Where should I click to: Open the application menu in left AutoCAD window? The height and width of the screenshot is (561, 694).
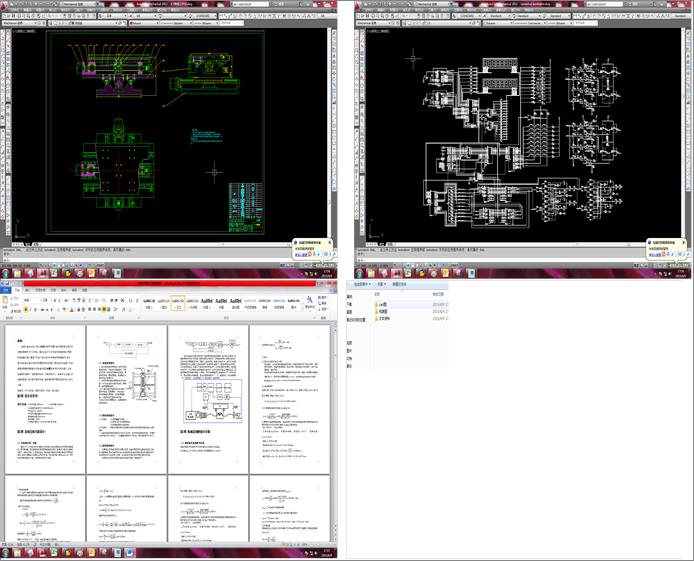pos(5,4)
